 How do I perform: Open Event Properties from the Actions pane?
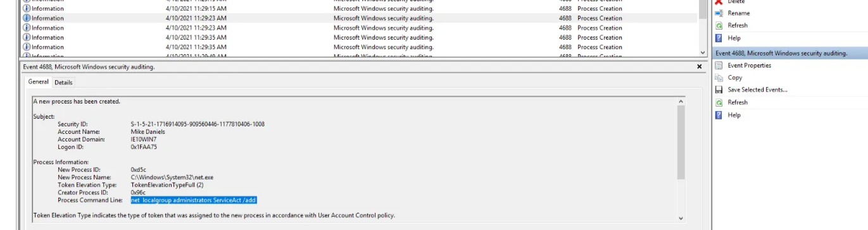tap(749, 66)
